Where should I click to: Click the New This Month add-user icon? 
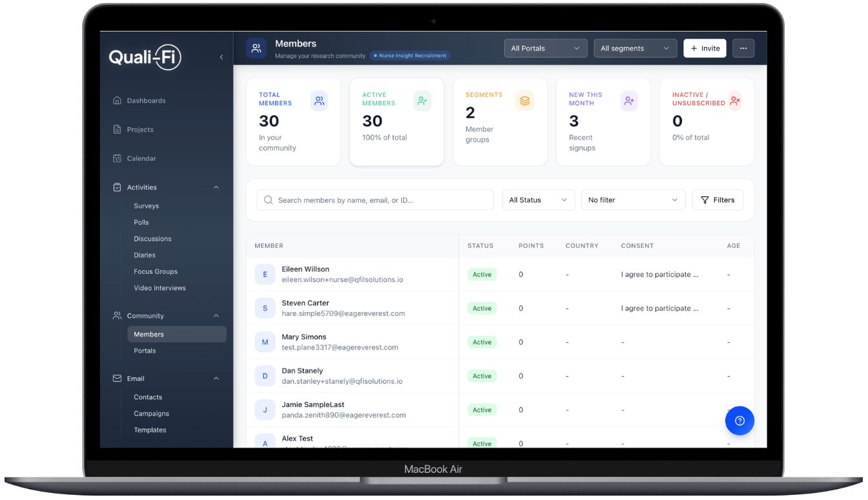click(628, 101)
